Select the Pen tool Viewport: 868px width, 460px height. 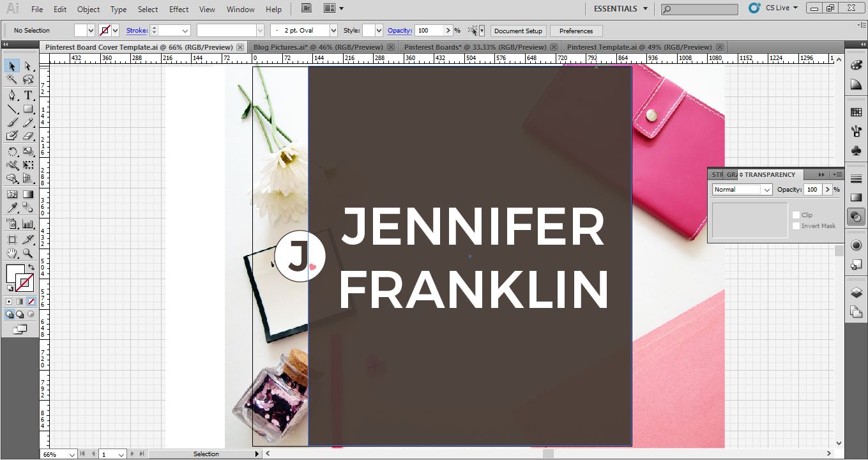[12, 95]
